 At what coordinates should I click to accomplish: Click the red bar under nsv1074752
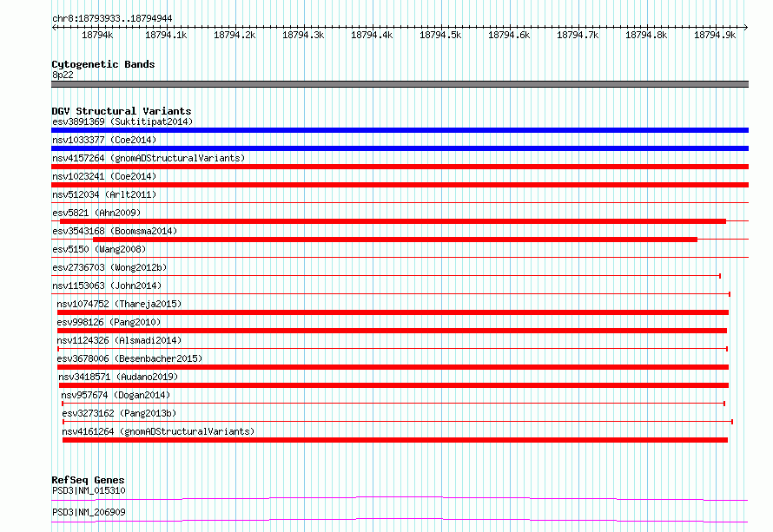click(393, 312)
